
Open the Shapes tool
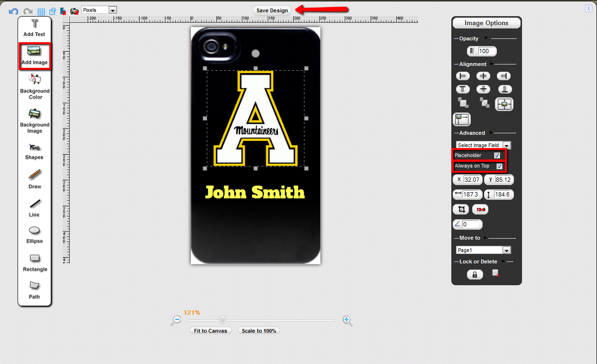click(x=35, y=151)
